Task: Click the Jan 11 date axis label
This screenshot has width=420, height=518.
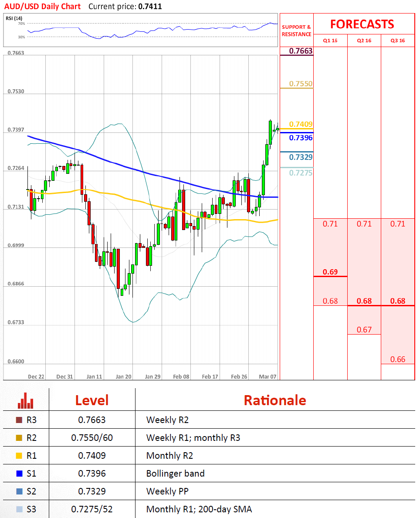Action: point(94,376)
